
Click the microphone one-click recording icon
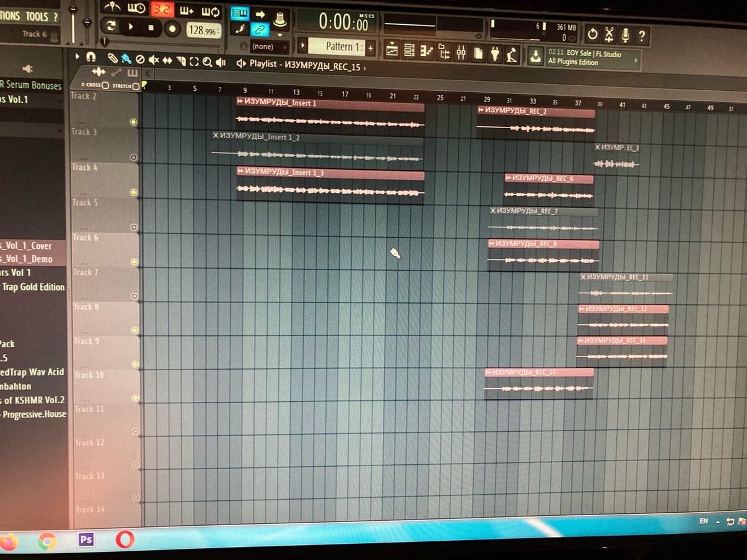pyautogui.click(x=625, y=35)
